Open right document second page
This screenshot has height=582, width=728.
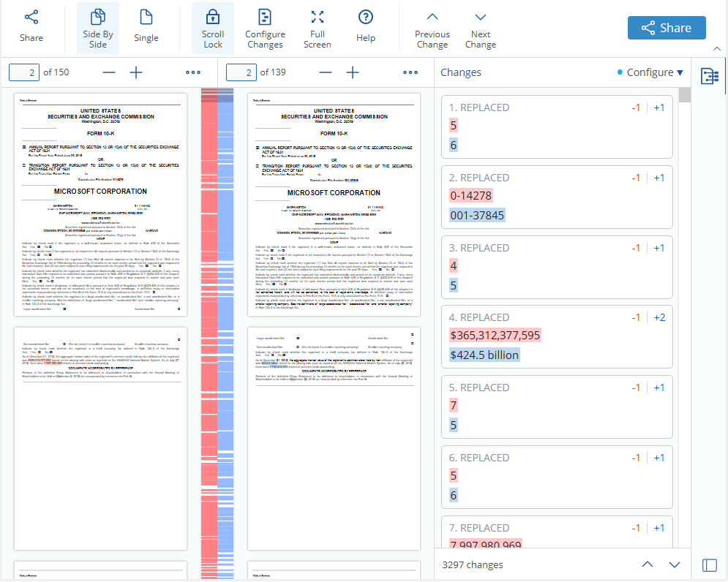334,439
